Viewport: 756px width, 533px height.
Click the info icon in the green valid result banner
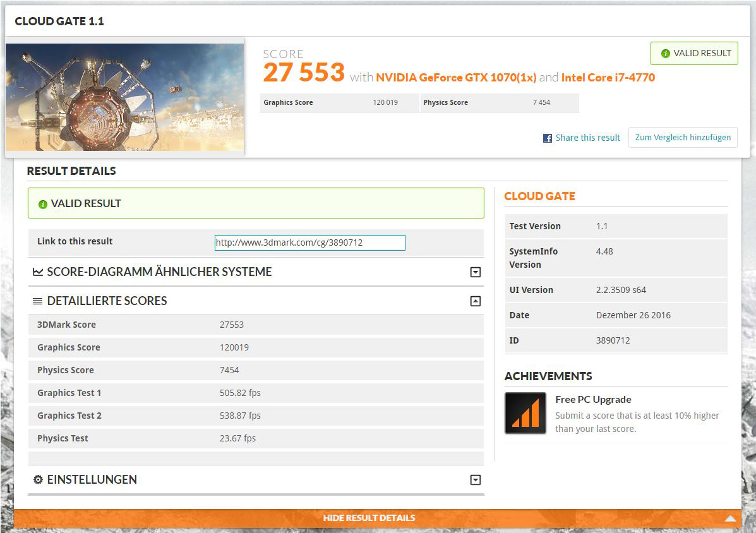pyautogui.click(x=43, y=204)
